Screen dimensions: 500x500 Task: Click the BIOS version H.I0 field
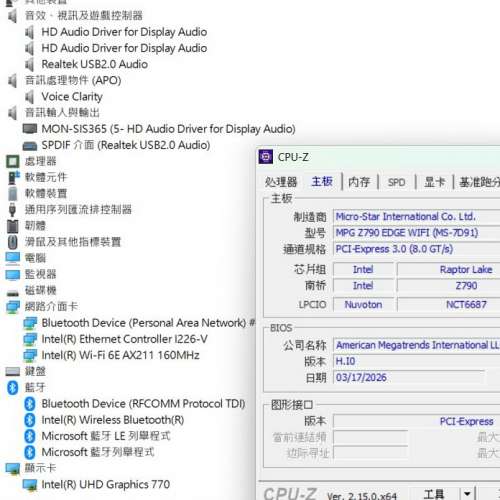coord(417,361)
